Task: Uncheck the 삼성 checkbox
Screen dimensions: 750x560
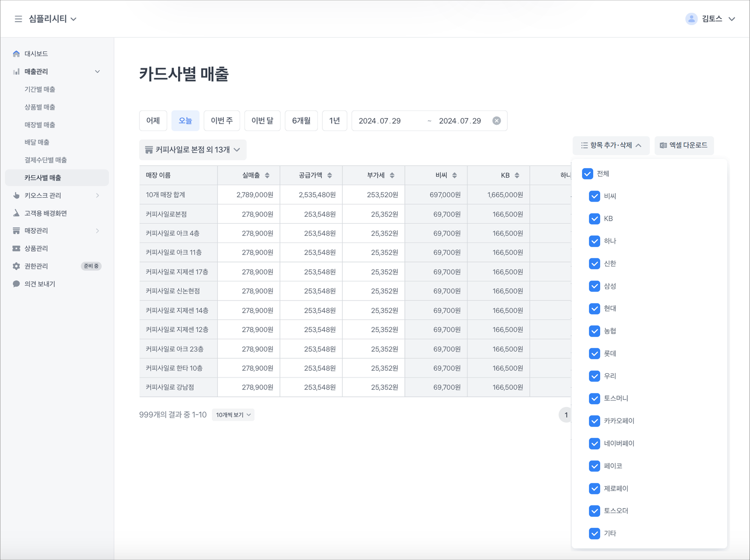Action: pos(594,286)
